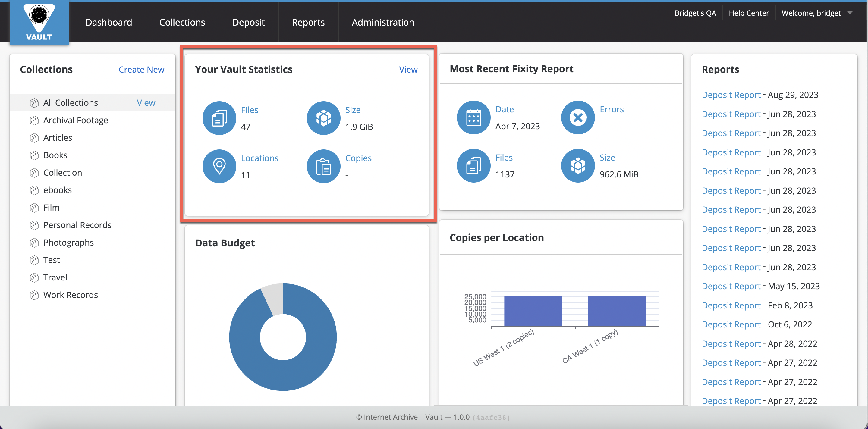
Task: Click the Fixity Report calendar Date icon
Action: [x=473, y=117]
